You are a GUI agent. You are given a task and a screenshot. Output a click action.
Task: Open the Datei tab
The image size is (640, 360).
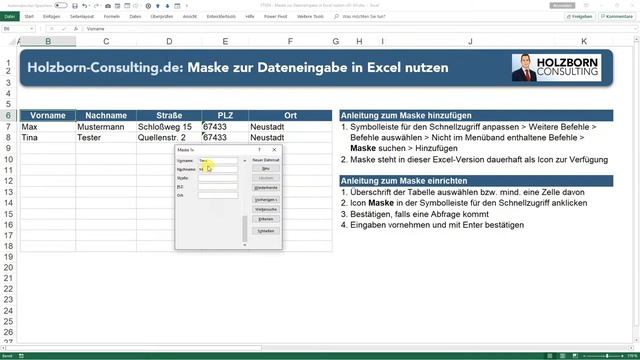(x=10, y=16)
